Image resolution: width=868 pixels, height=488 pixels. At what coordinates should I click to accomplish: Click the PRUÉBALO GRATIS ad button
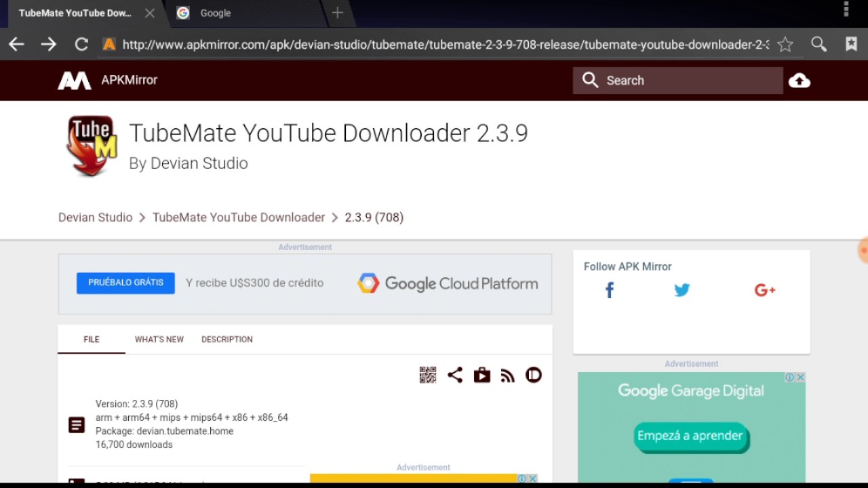[x=125, y=283]
